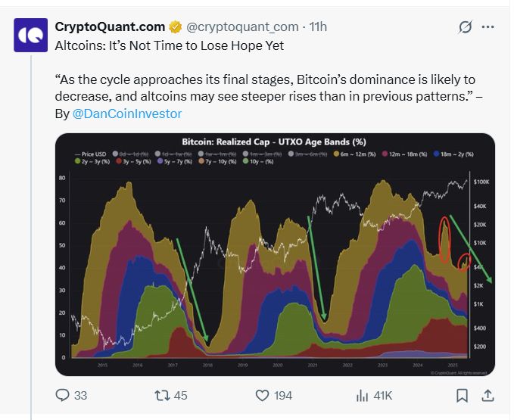Like the tweet with heart icon

coord(262,395)
